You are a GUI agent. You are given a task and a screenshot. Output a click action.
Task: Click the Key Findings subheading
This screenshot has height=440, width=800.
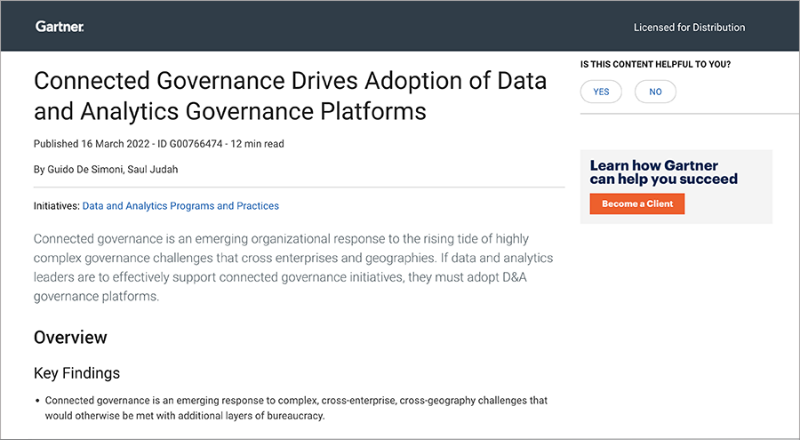(x=77, y=373)
